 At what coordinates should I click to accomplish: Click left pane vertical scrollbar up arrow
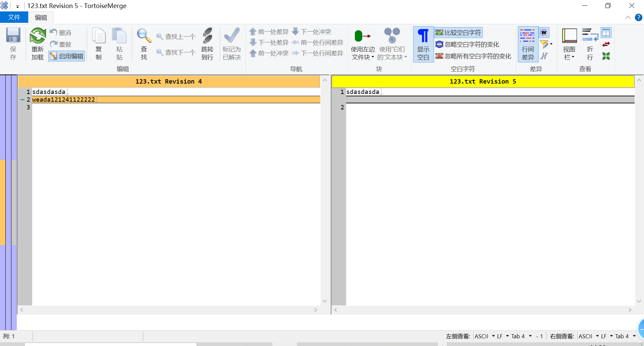pyautogui.click(x=325, y=80)
